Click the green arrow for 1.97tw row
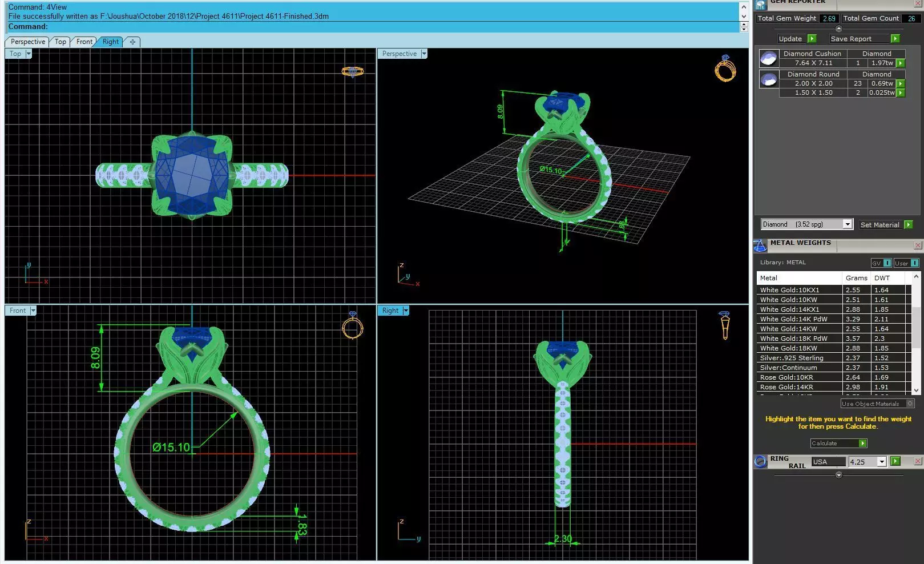 pos(901,63)
